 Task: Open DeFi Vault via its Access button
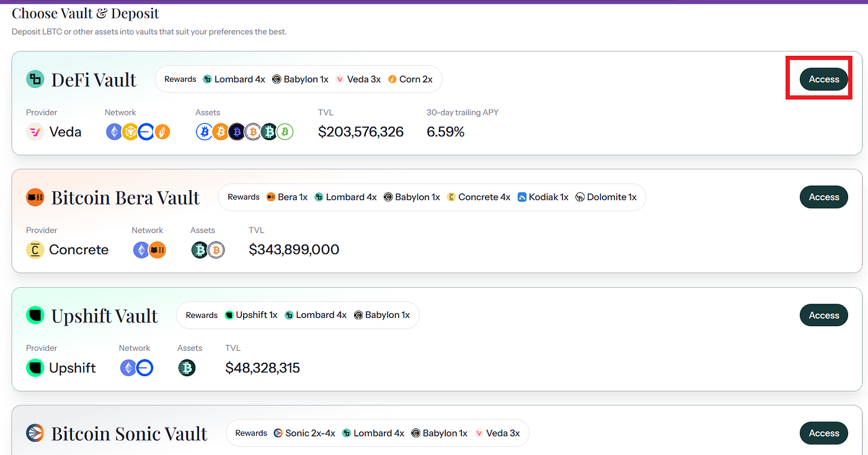click(823, 79)
